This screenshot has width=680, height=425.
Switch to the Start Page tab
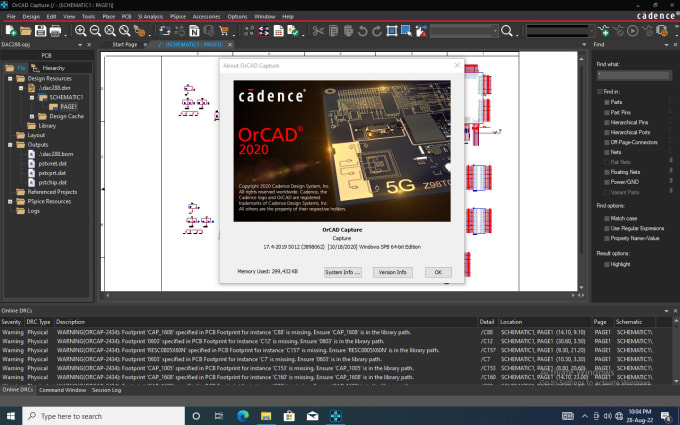[x=124, y=45]
